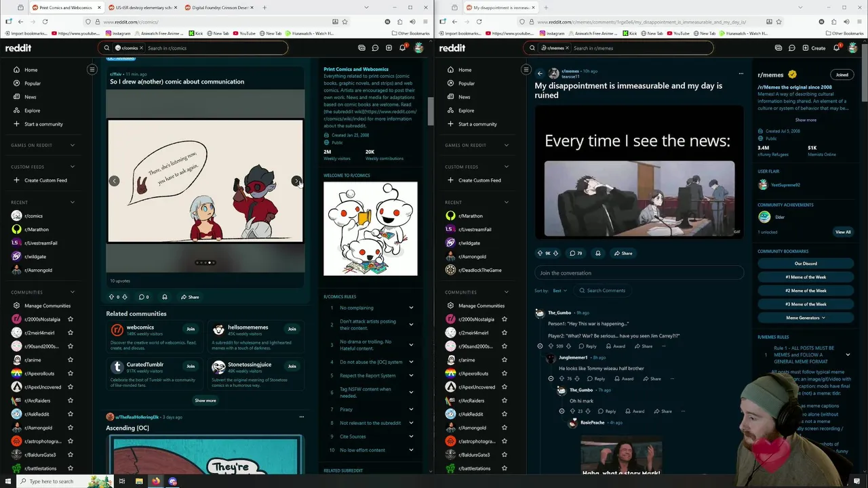Switch to Digital Foundry Crimson Desert tab
Viewport: 868px width, 488px height.
coord(218,7)
